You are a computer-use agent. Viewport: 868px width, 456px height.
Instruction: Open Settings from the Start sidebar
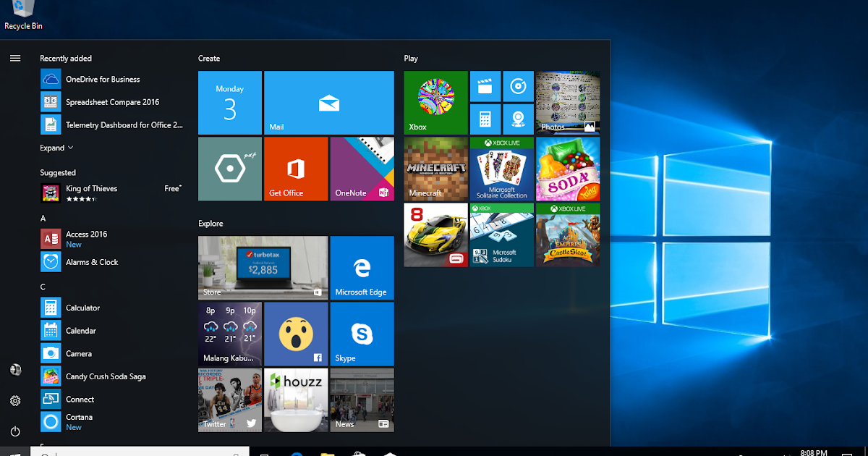point(15,400)
